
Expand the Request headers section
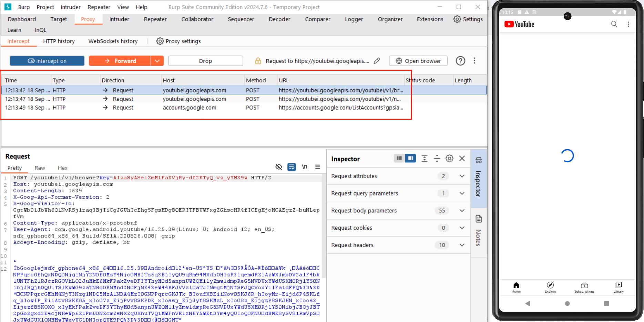click(x=462, y=245)
